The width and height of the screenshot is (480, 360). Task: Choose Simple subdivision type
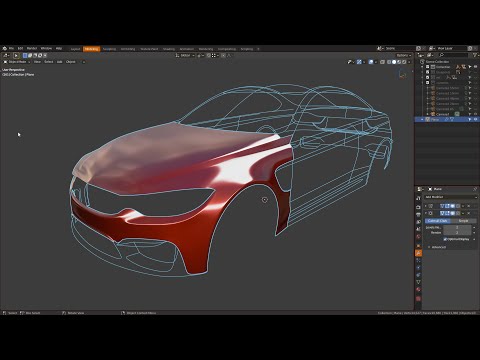coord(463,221)
